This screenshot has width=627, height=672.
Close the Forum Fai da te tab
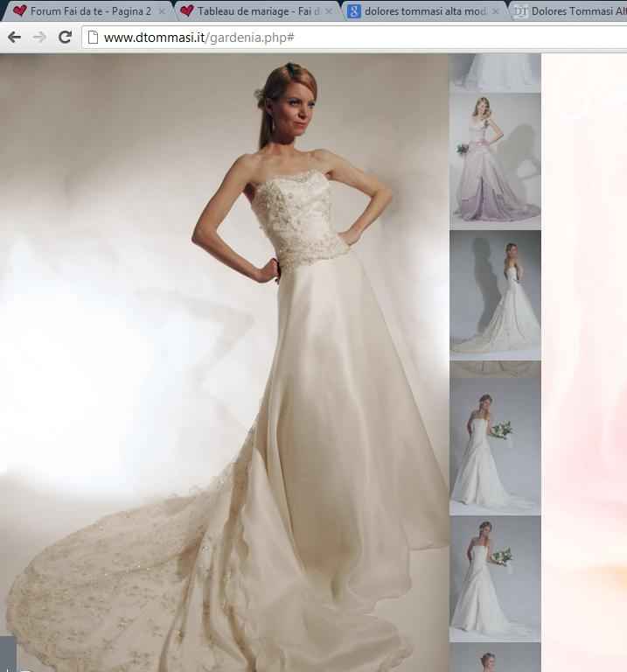coord(162,11)
